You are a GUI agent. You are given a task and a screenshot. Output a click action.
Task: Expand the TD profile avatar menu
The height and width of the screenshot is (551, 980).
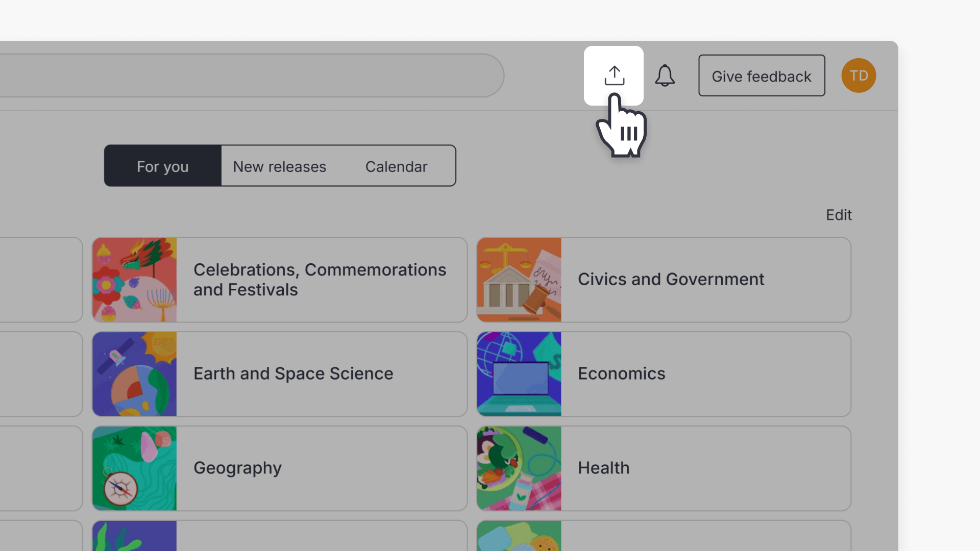click(x=859, y=75)
